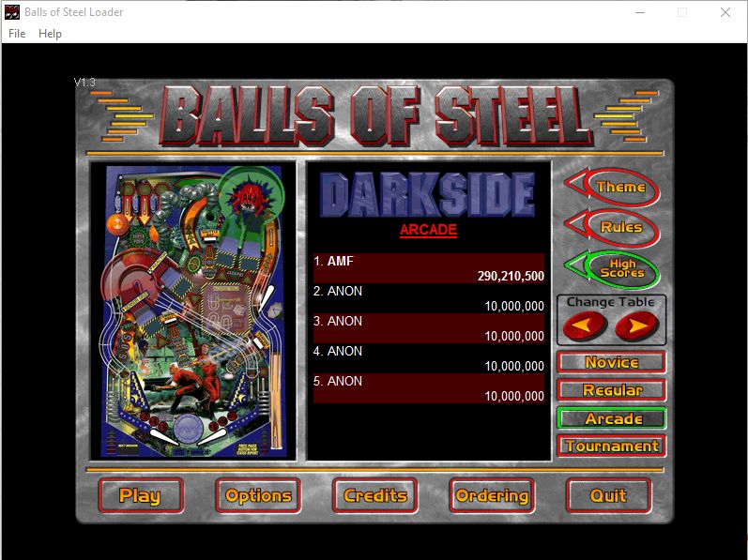Open the Options screen

[x=258, y=496]
